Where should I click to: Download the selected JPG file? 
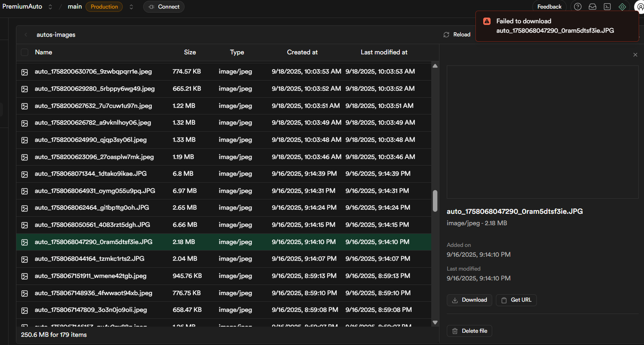(469, 300)
